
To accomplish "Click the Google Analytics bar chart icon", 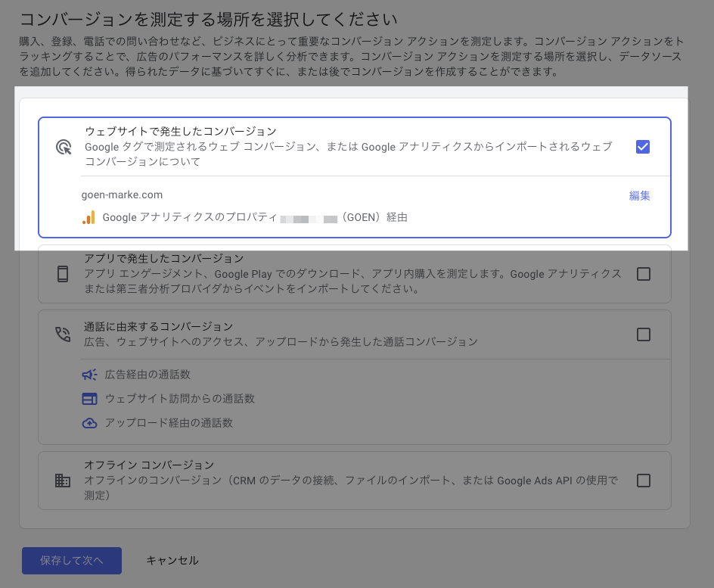I will [x=88, y=218].
